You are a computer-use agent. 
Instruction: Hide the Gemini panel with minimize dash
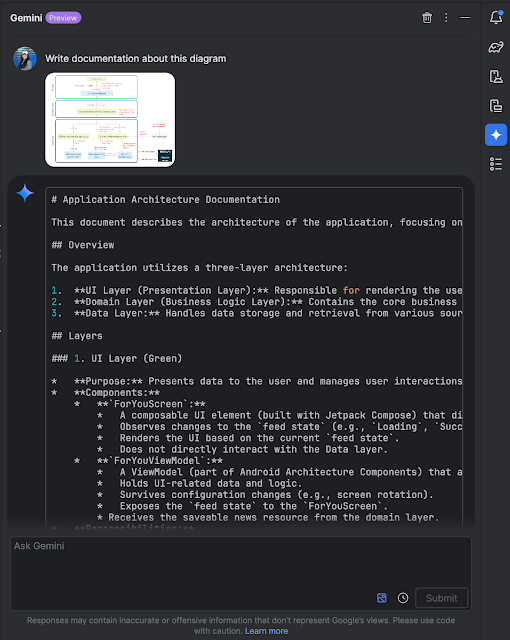pos(465,18)
